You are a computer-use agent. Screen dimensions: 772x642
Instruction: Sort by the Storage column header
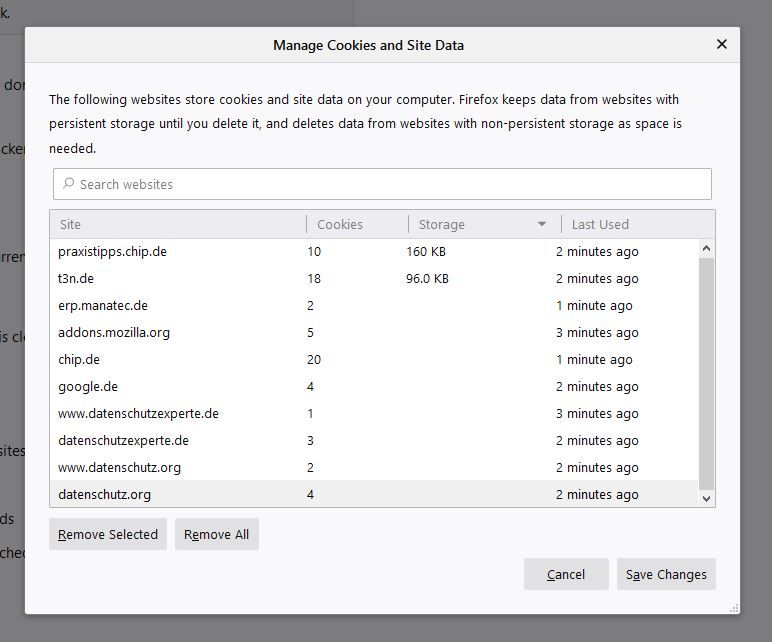pos(484,225)
